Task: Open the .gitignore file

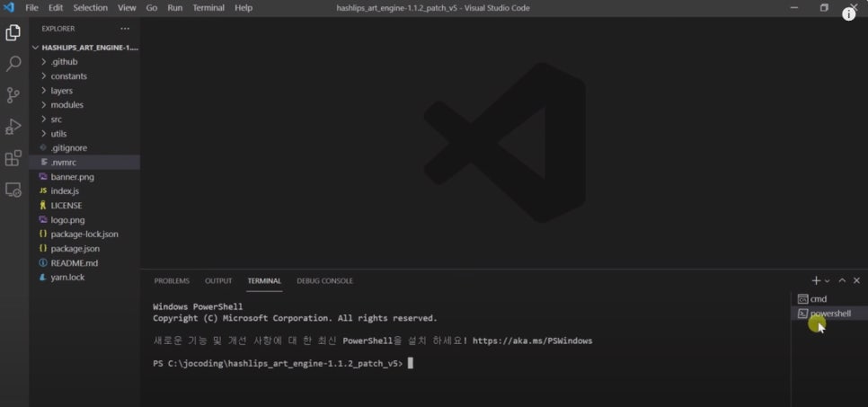Action: pos(84,148)
